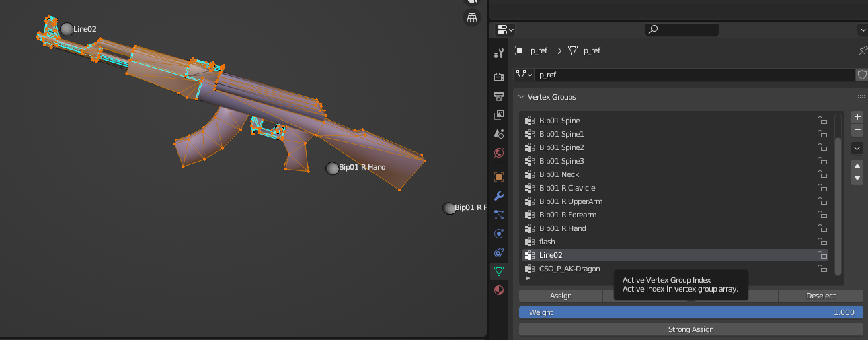
Task: Open the Render properties tab
Action: click(x=499, y=77)
